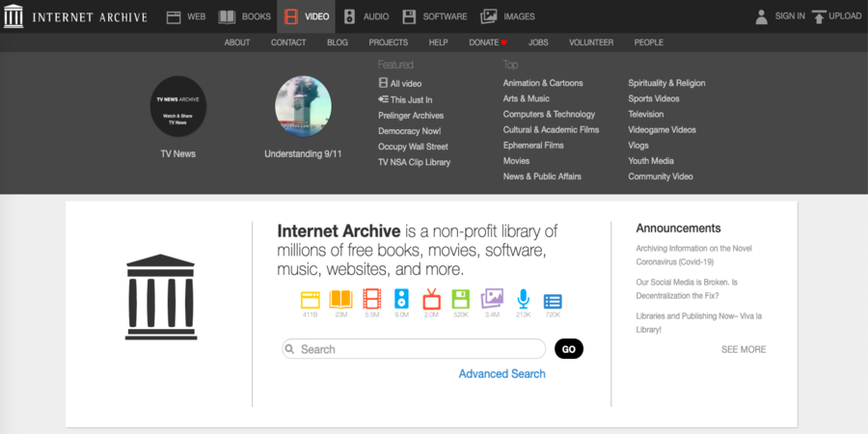Open the Jobs menu item
The image size is (868, 434).
point(538,42)
